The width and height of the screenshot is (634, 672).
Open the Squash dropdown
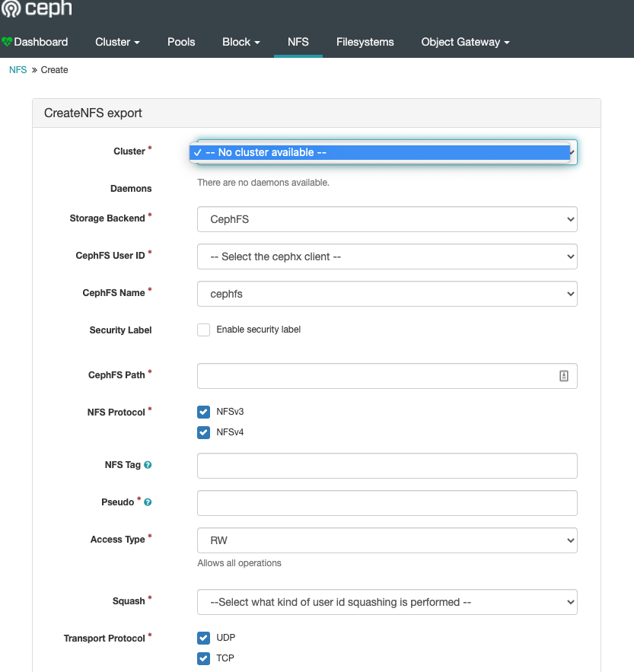387,602
